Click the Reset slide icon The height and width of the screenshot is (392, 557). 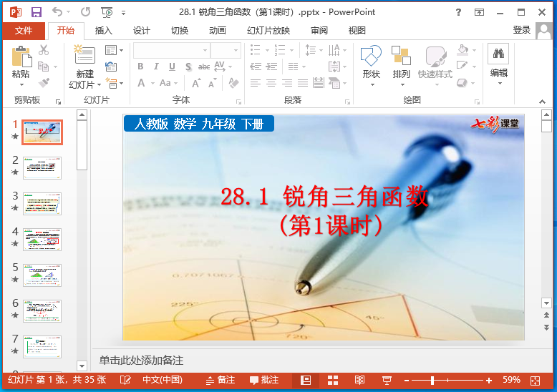111,67
